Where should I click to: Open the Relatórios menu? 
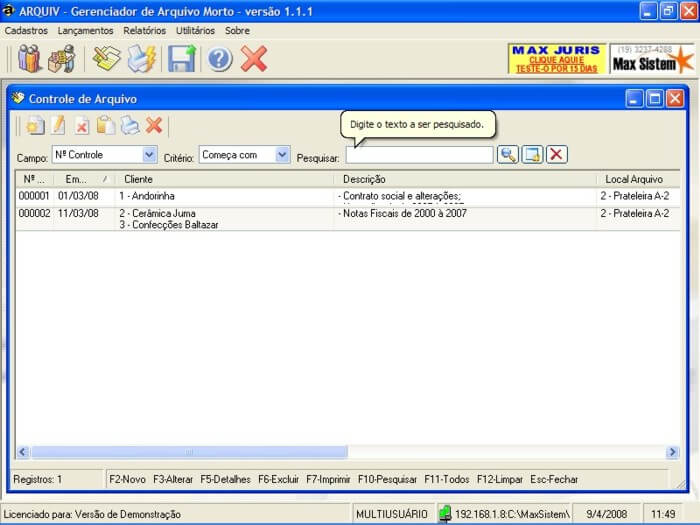click(x=145, y=31)
